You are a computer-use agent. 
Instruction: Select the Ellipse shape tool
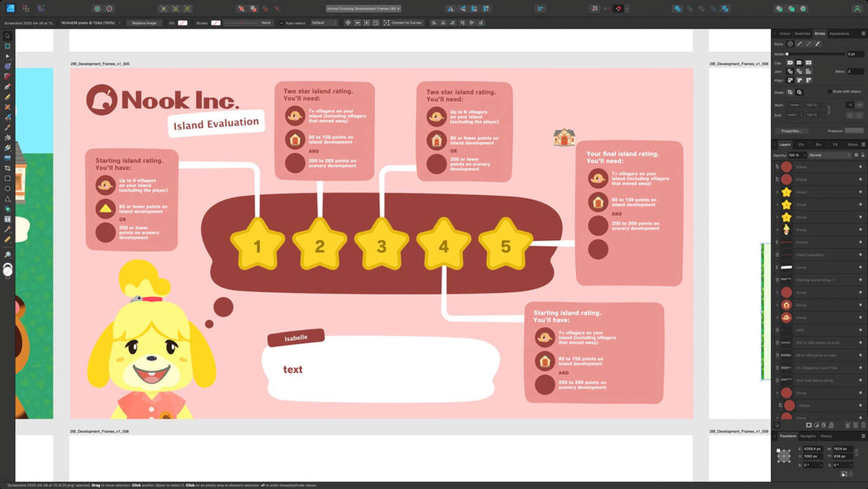(x=7, y=188)
